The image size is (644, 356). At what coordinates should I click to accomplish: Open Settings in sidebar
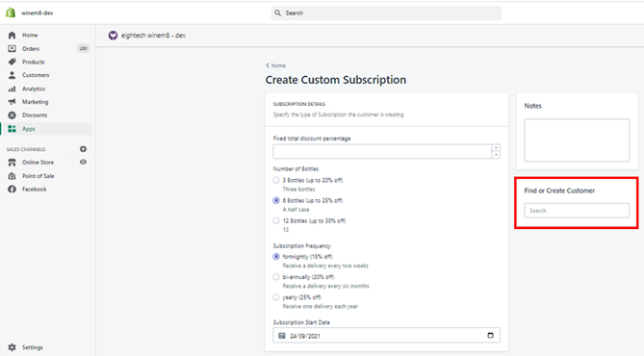coord(33,347)
